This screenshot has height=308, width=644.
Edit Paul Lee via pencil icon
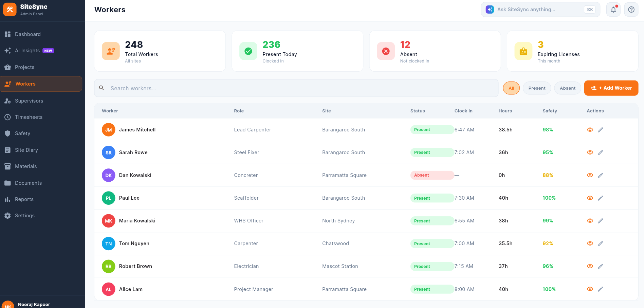tap(601, 198)
